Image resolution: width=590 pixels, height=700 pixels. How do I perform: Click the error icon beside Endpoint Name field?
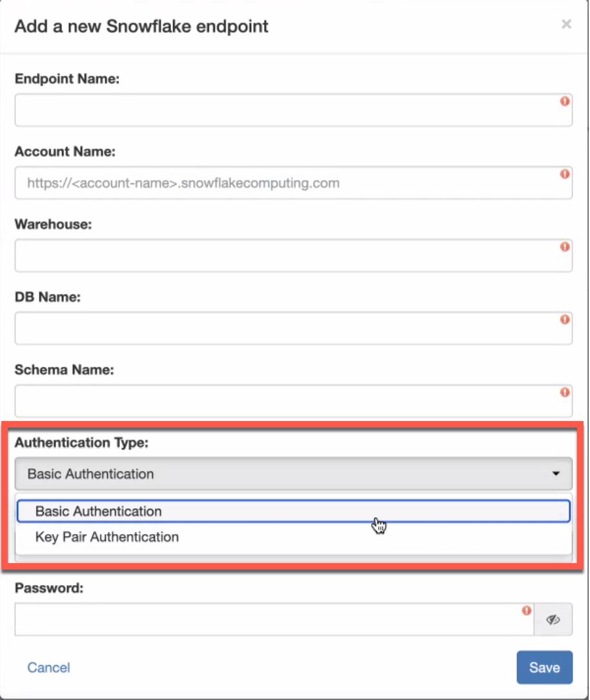click(564, 101)
